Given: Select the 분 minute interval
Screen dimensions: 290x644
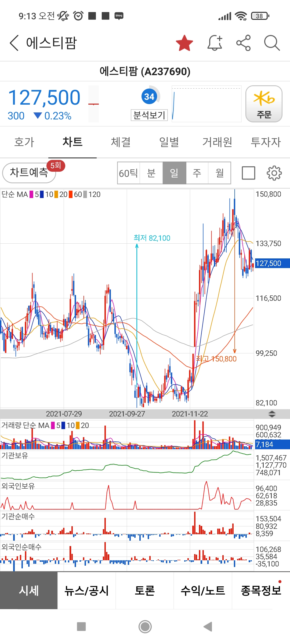Looking at the screenshot, I should 151,173.
